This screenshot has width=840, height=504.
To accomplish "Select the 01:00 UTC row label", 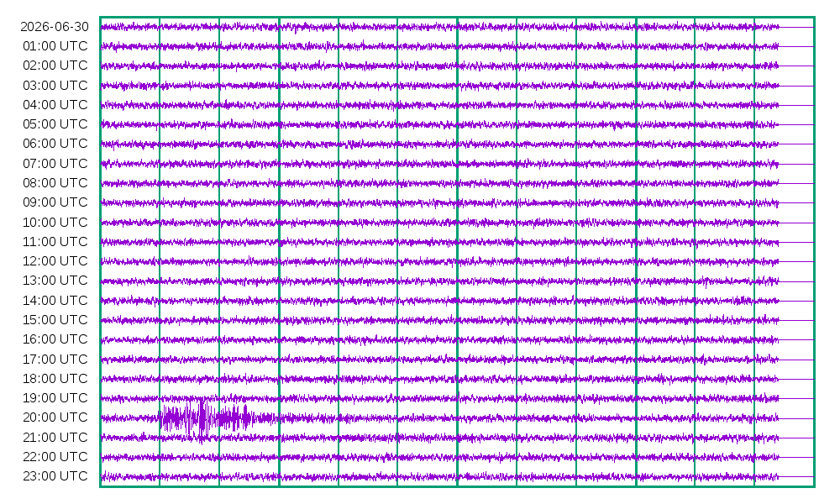I will tap(55, 46).
